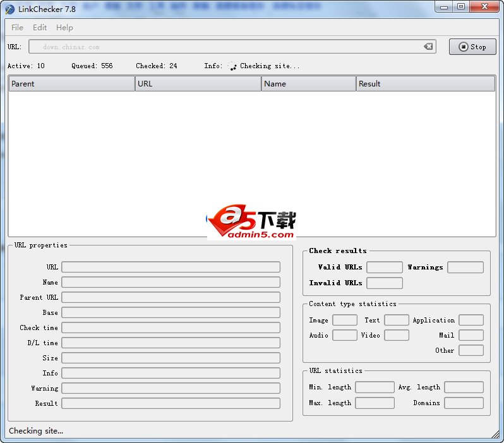Click the Size property field
504x443 pixels.
(x=171, y=358)
